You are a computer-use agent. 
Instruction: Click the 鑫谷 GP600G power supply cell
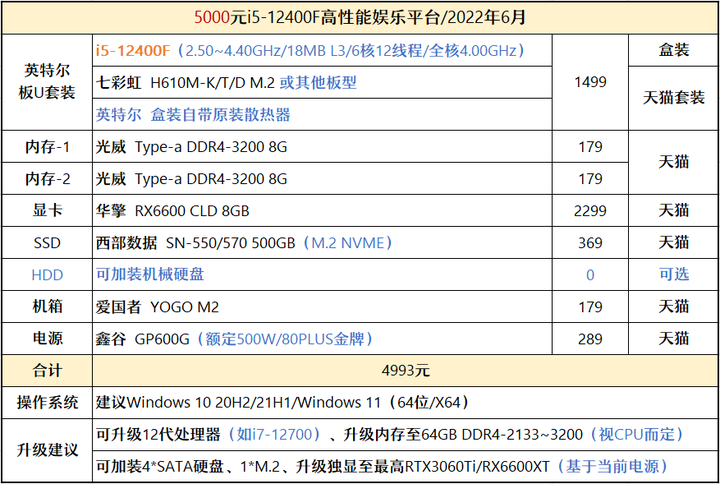(322, 339)
